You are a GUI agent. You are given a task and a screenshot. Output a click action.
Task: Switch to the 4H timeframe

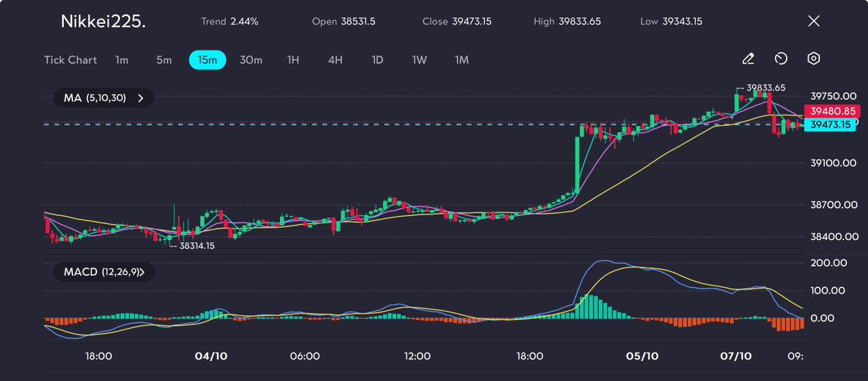coord(335,60)
